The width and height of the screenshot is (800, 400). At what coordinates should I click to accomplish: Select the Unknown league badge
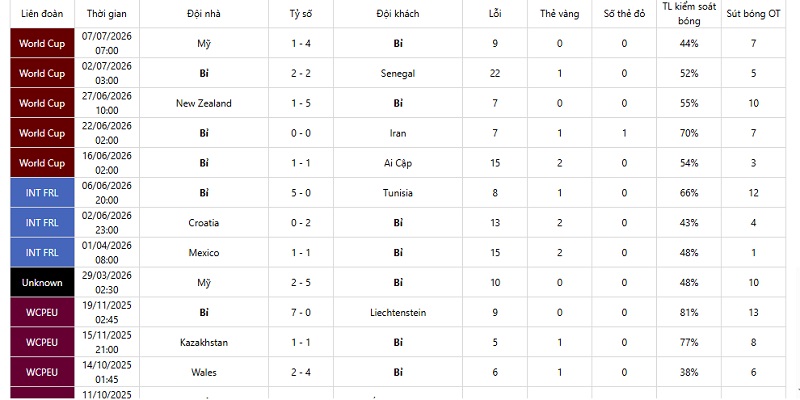[42, 283]
